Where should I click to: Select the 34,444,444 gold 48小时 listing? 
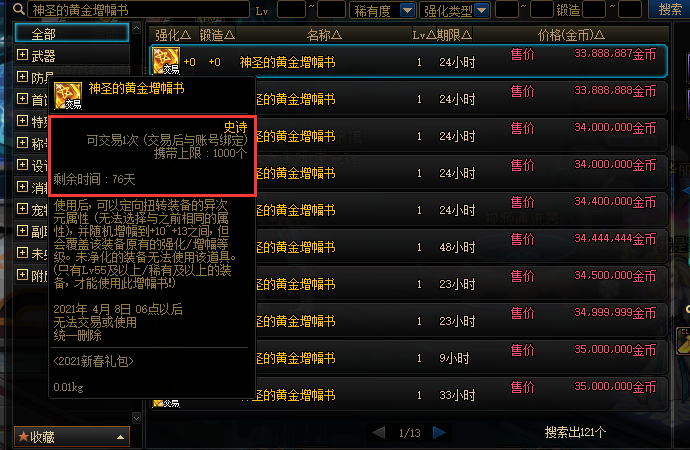(x=408, y=246)
